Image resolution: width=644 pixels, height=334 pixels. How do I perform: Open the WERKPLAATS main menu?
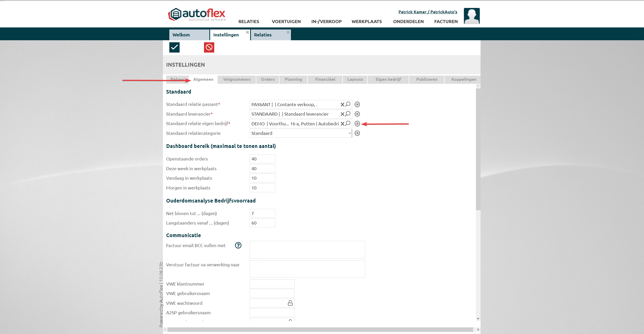tap(367, 22)
